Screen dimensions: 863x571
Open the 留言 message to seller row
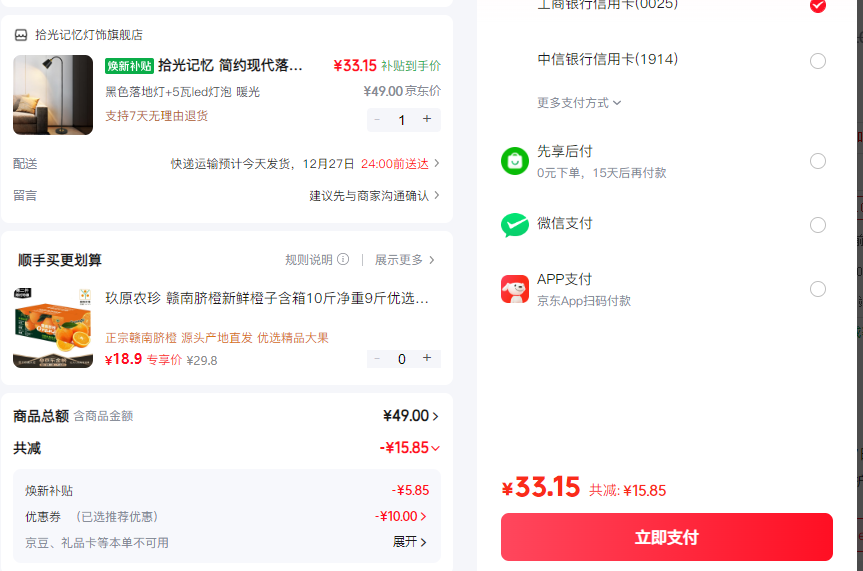coord(227,195)
